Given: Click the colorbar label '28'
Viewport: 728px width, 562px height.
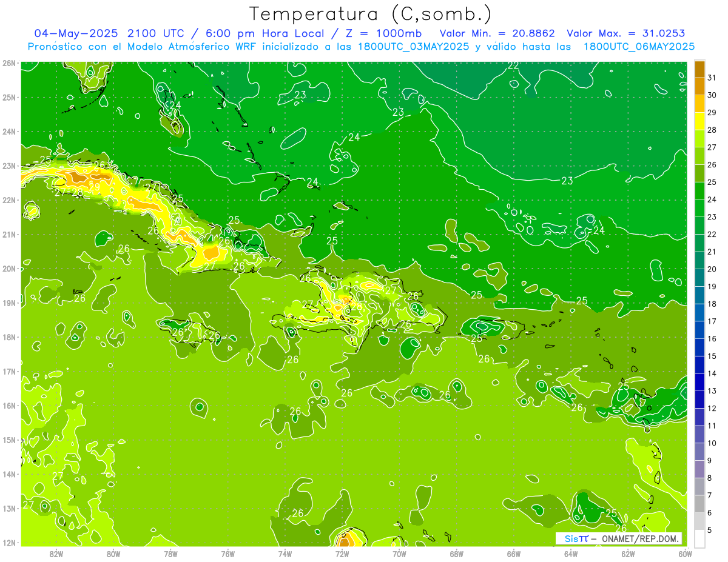Looking at the screenshot, I should [712, 130].
